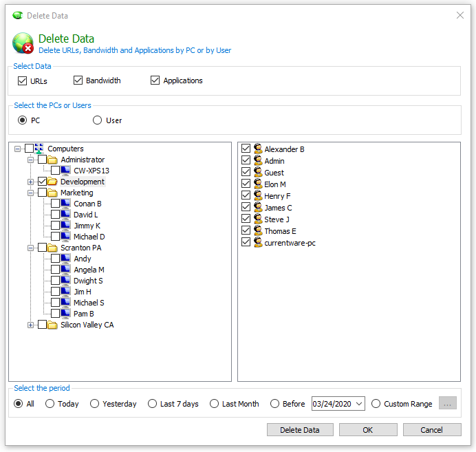Click the David L computer icon
The image size is (476, 452).
coord(65,215)
